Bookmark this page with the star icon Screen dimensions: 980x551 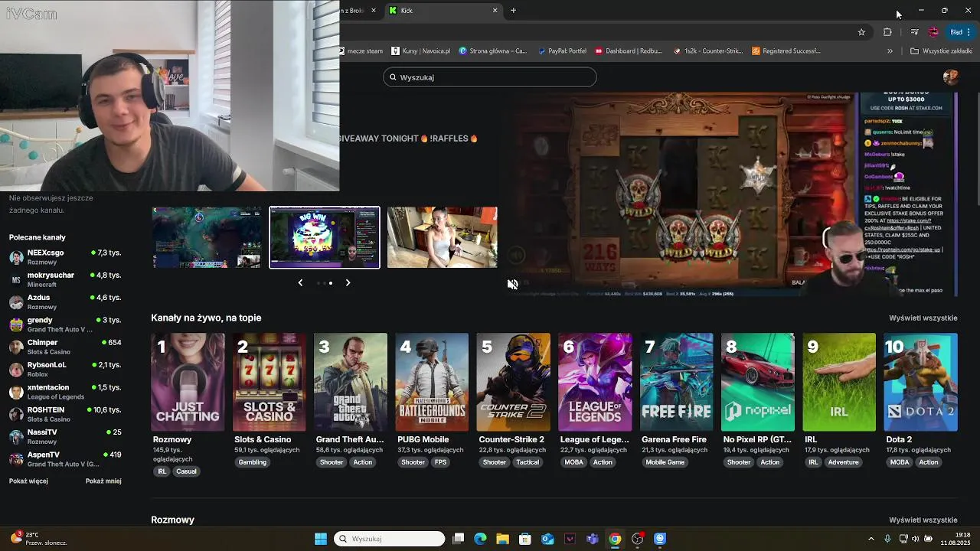click(x=861, y=32)
